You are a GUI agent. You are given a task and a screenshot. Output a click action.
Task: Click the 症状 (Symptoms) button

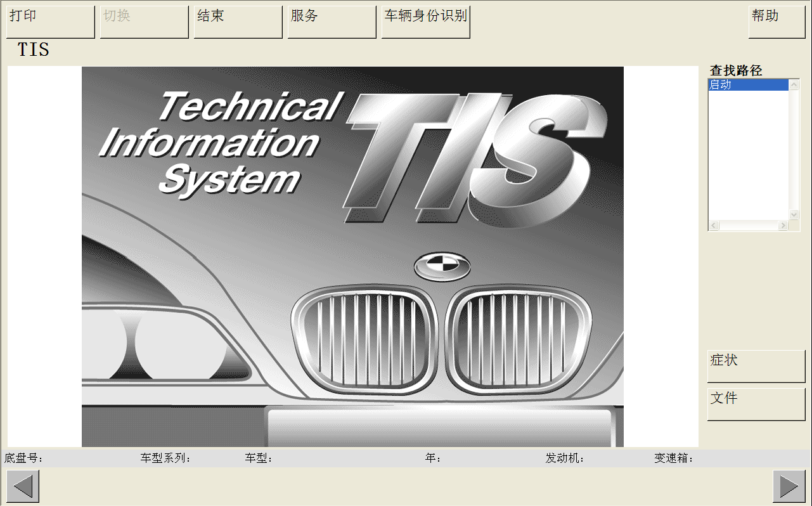756,367
